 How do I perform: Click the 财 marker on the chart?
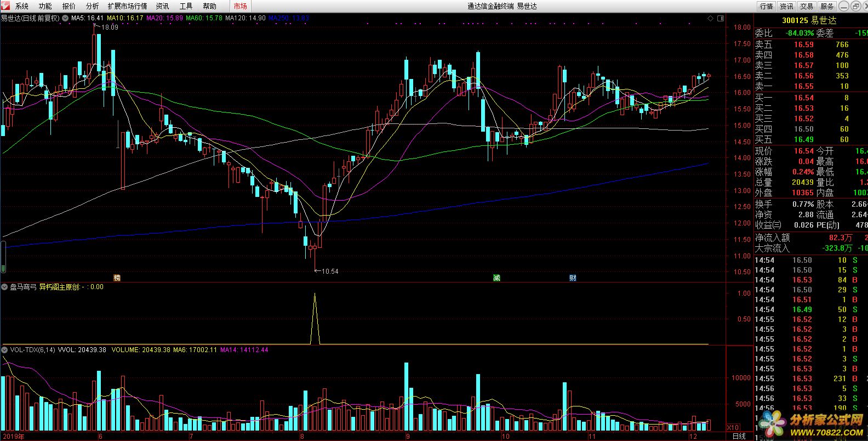pyautogui.click(x=573, y=278)
